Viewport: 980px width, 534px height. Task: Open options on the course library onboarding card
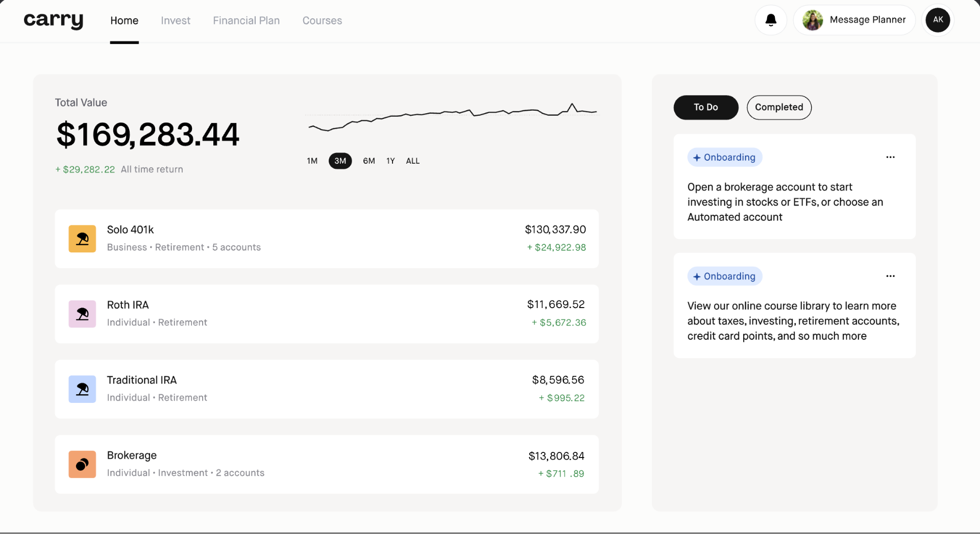[890, 276]
